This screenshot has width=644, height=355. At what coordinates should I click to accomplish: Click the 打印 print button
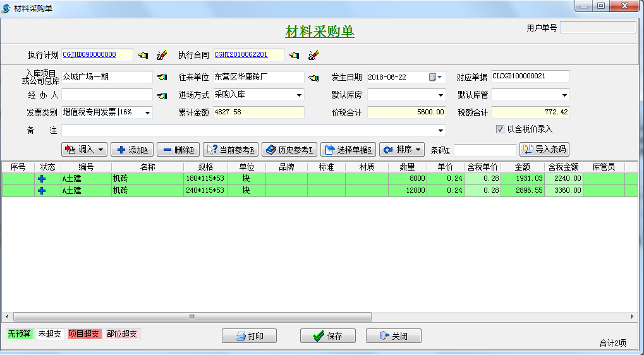[x=249, y=336]
